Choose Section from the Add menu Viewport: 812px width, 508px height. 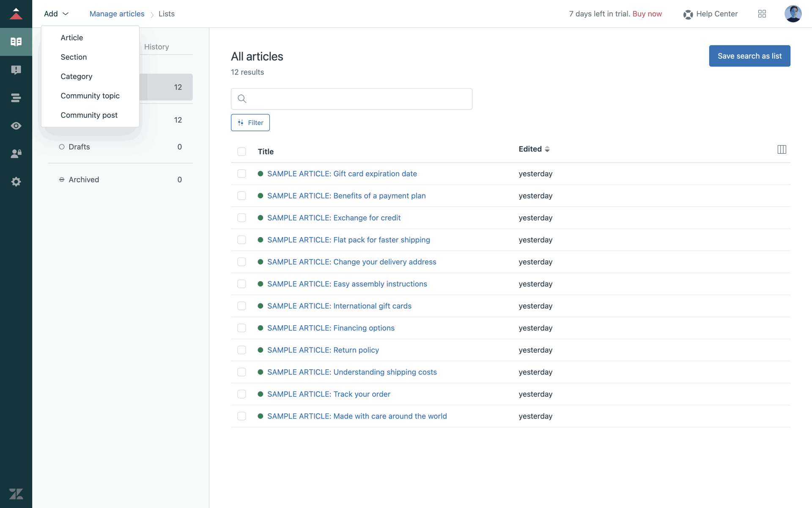point(90,57)
